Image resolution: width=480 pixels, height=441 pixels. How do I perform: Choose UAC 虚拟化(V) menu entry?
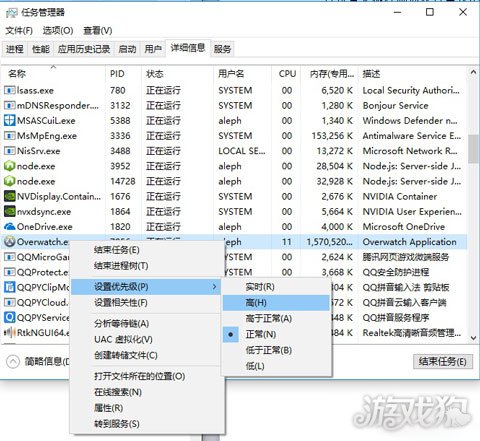pos(147,339)
